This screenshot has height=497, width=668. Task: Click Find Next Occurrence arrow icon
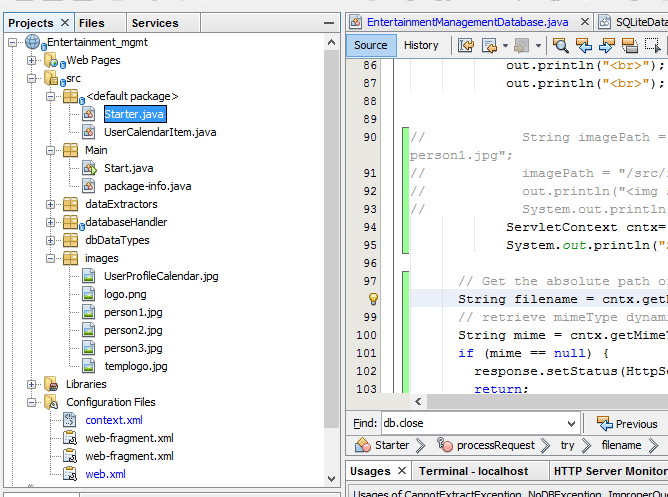(606, 45)
